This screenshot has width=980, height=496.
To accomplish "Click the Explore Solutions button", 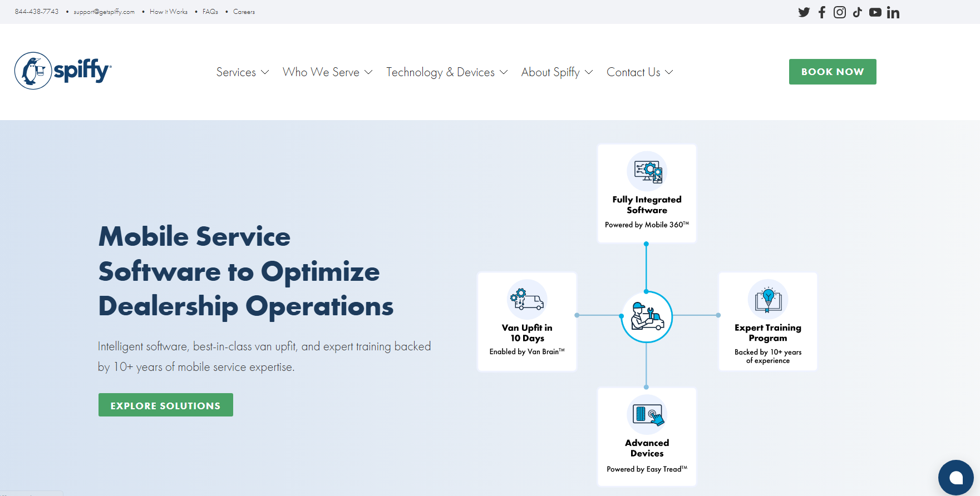I will pyautogui.click(x=166, y=405).
